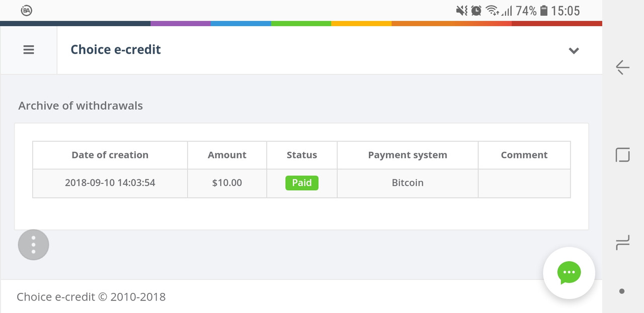Click the Date of creation column header
Image resolution: width=644 pixels, height=313 pixels.
pos(110,155)
